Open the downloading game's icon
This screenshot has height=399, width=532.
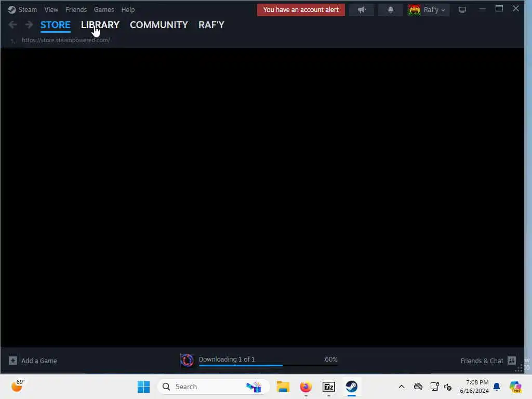(187, 361)
